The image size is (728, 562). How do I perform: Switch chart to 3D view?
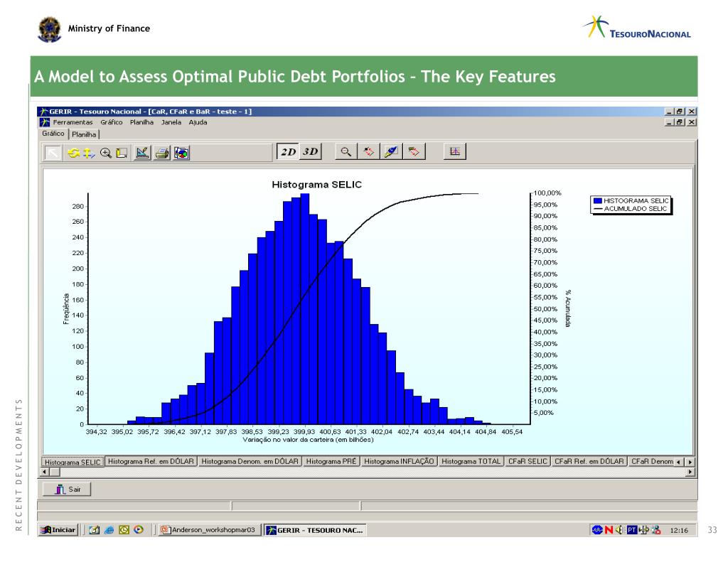pos(310,151)
